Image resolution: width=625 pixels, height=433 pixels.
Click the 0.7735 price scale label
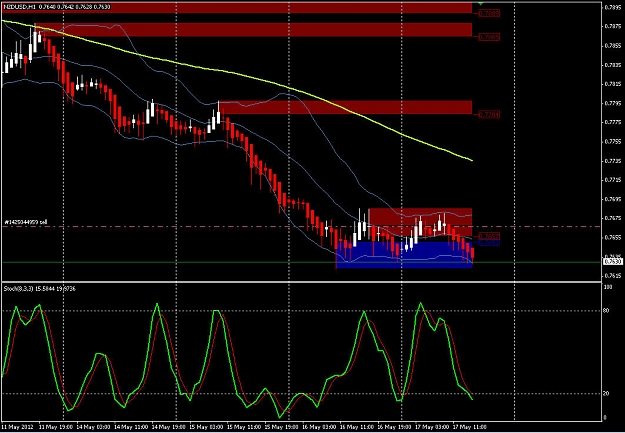[613, 161]
